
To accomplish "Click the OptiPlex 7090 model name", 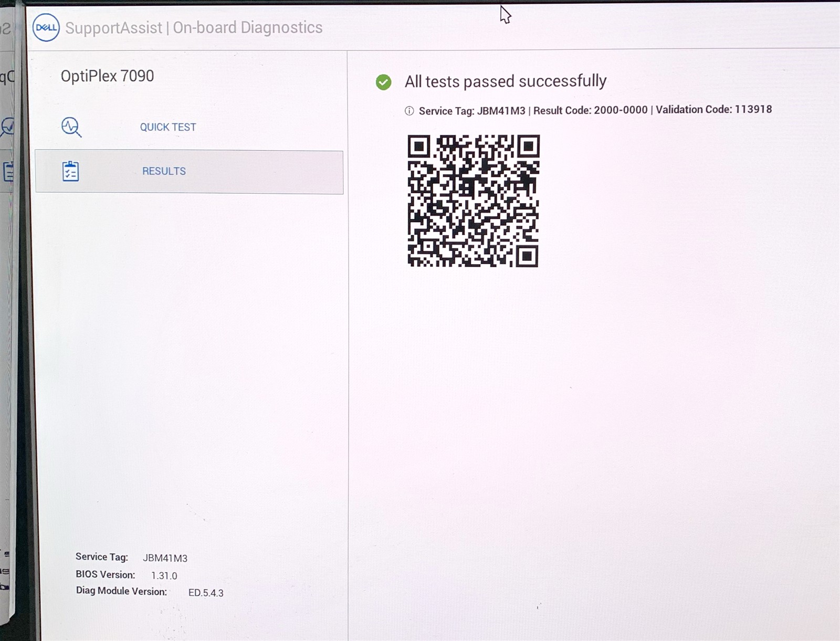I will [107, 76].
